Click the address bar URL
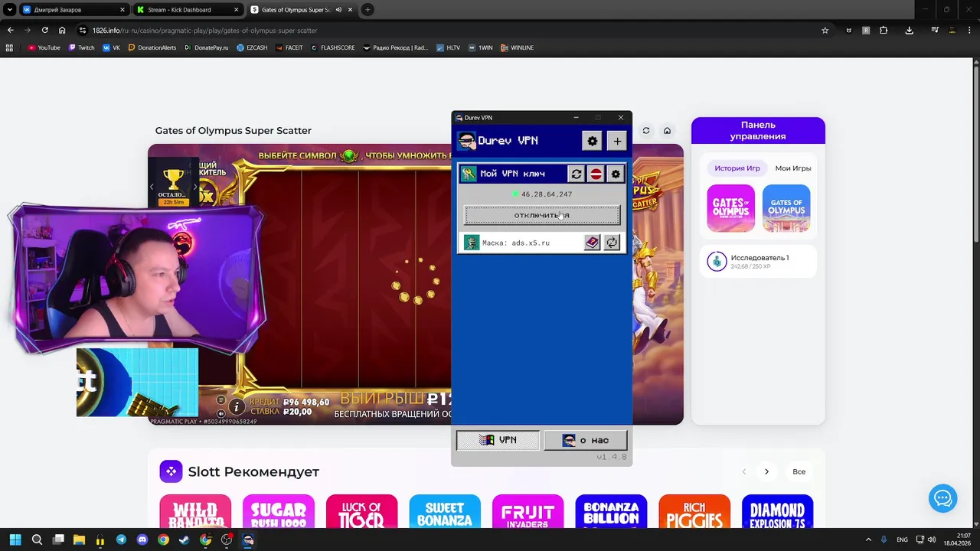Viewport: 980px width, 551px height. [204, 31]
